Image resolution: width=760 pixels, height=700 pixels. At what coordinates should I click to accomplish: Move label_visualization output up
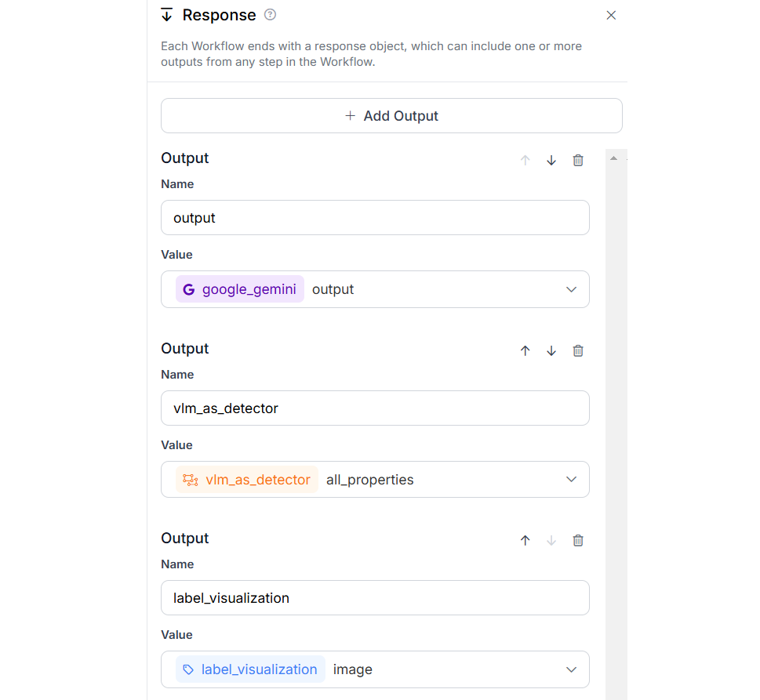(525, 540)
